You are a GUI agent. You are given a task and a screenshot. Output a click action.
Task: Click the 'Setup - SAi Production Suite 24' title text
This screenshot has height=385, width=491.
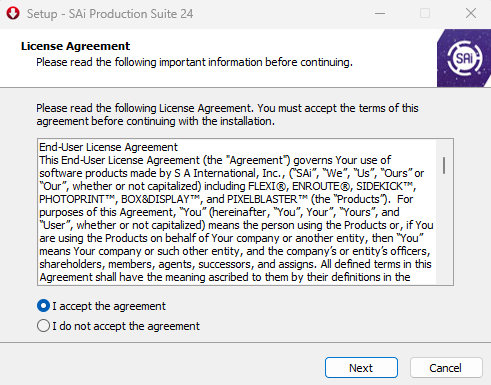[110, 14]
